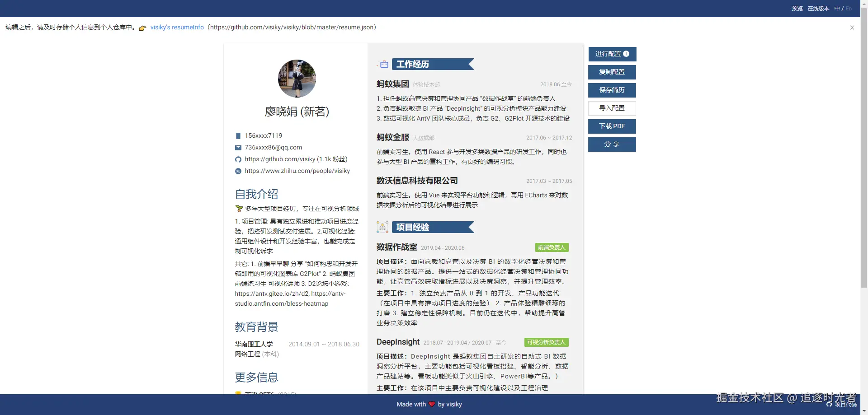Screen dimensions: 868x415
Task: Open the visiky's resumeInfo link
Action: 177,28
